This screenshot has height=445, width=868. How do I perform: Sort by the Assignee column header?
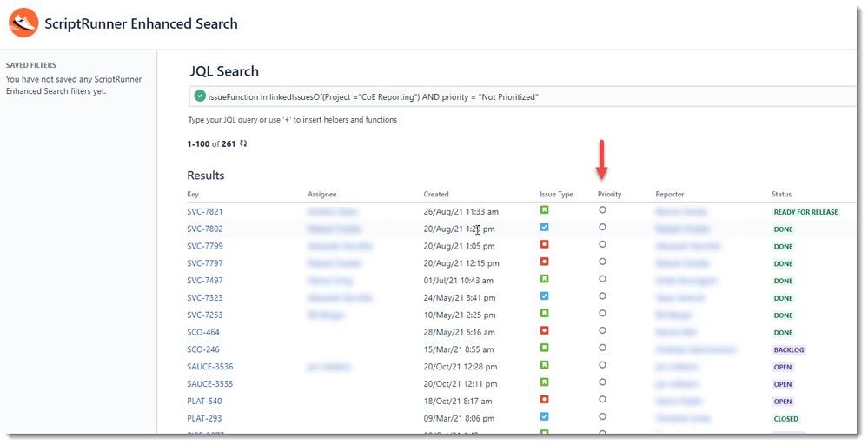click(322, 195)
